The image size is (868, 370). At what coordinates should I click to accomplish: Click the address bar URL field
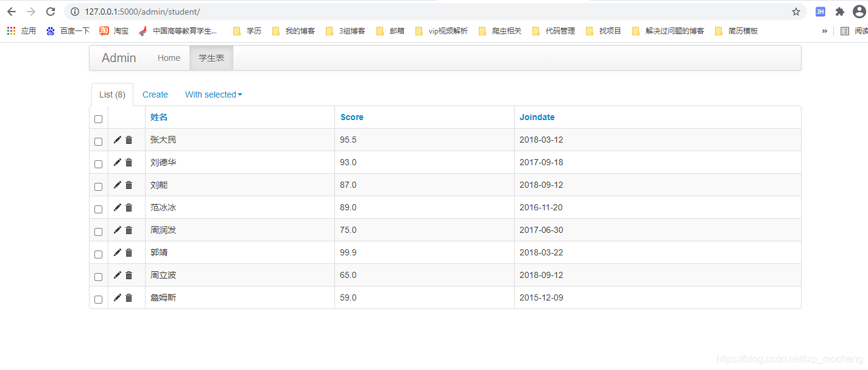tap(436, 12)
